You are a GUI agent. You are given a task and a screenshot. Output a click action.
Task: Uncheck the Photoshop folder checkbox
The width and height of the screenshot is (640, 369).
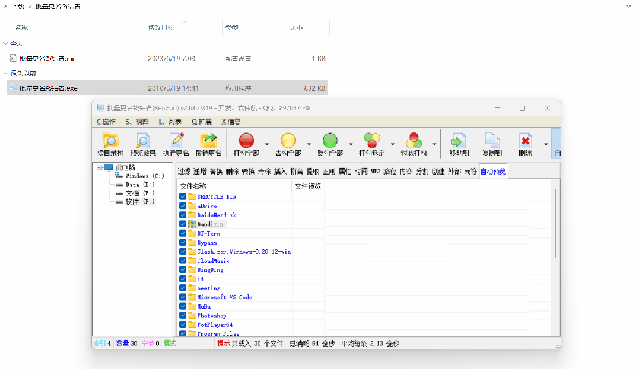click(182, 315)
